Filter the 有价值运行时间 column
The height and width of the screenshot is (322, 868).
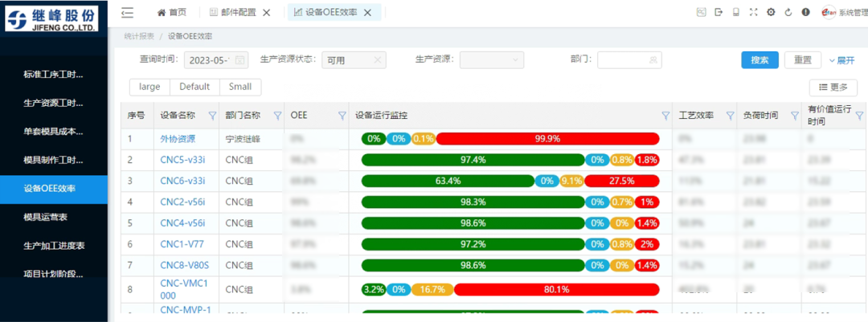[860, 116]
